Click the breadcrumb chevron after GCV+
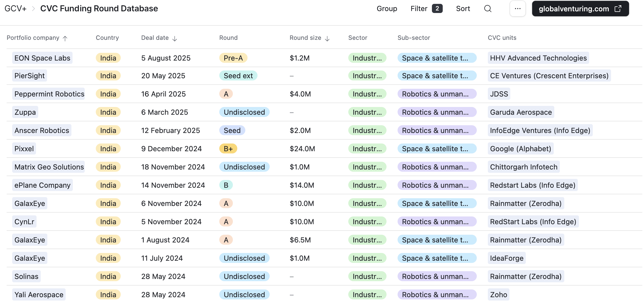This screenshot has width=644, height=303. 34,9
